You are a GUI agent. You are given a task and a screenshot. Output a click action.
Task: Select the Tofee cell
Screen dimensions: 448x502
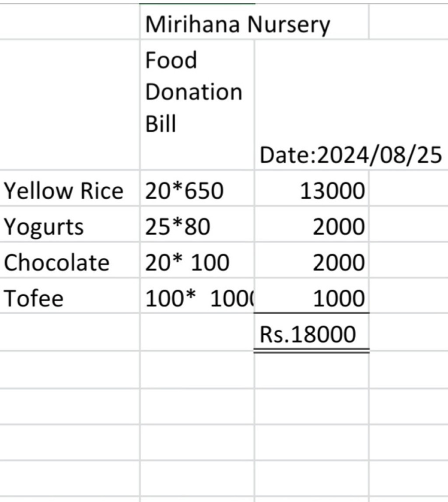pyautogui.click(x=70, y=295)
